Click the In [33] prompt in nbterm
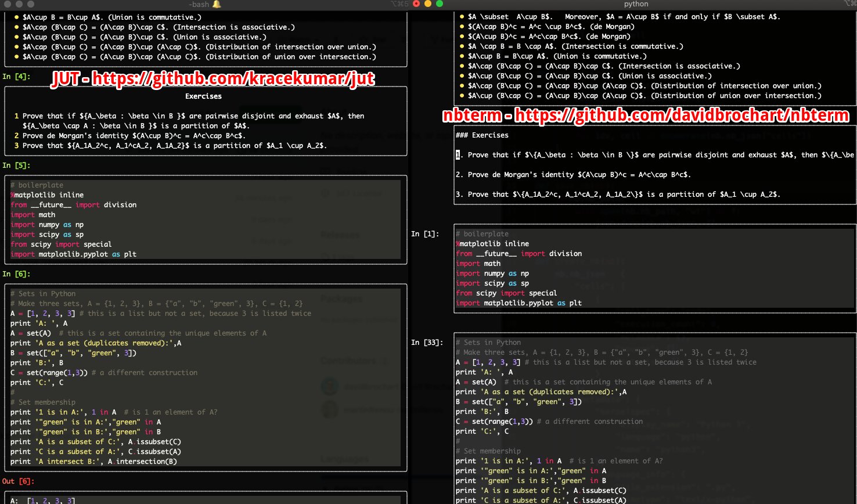Viewport: 857px width, 504px height. coord(427,342)
